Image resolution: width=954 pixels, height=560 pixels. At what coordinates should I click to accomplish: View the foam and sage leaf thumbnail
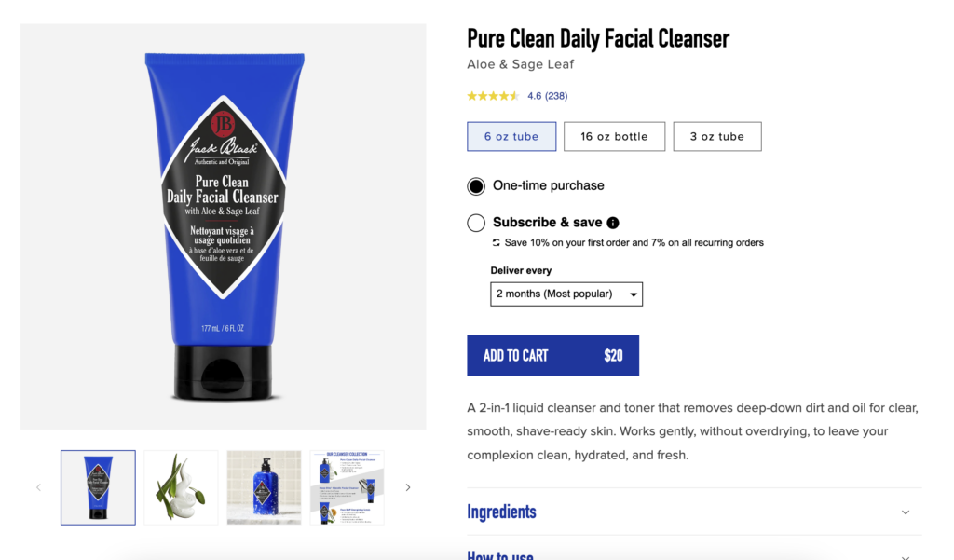pos(181,487)
